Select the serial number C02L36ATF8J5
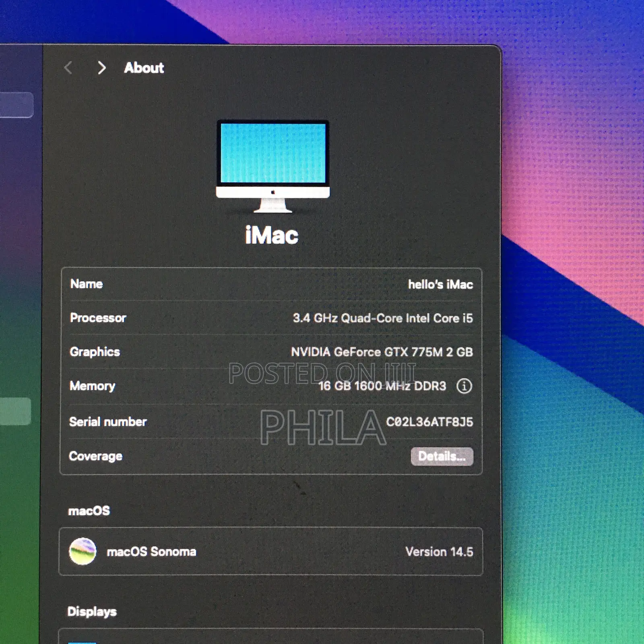644x644 pixels. (x=429, y=422)
